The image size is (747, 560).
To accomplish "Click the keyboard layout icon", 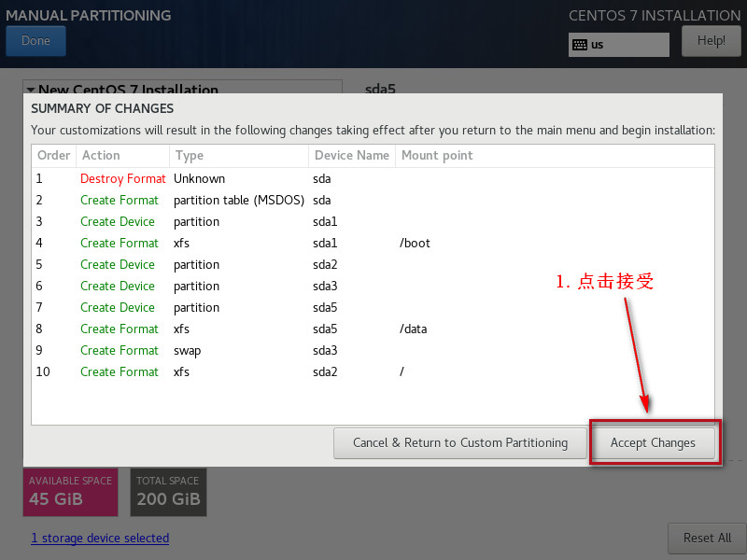I will coord(580,45).
